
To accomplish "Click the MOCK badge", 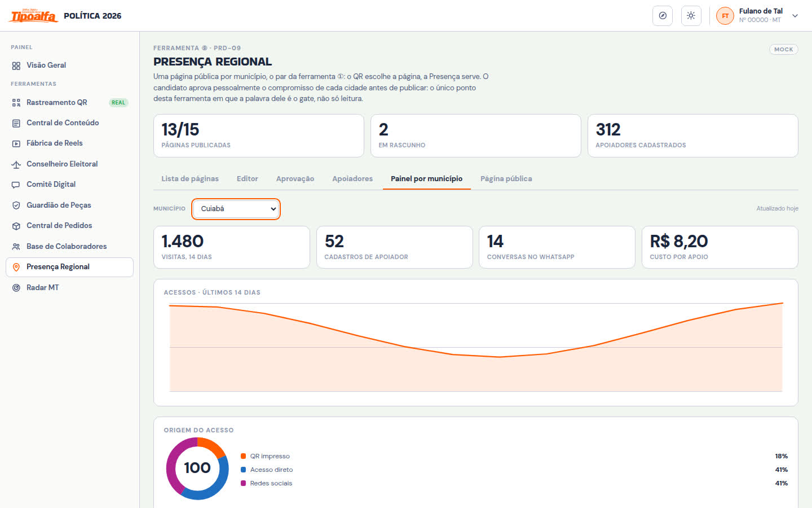I will [x=784, y=50].
